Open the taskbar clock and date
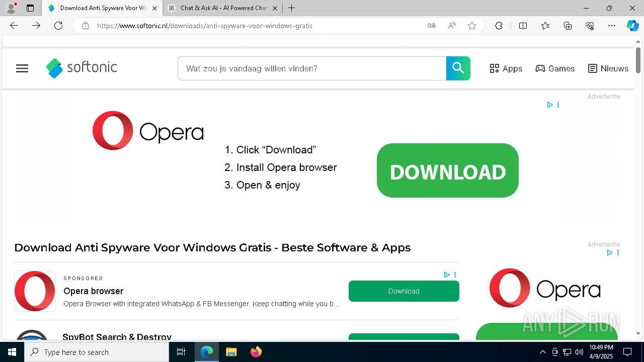 (601, 352)
